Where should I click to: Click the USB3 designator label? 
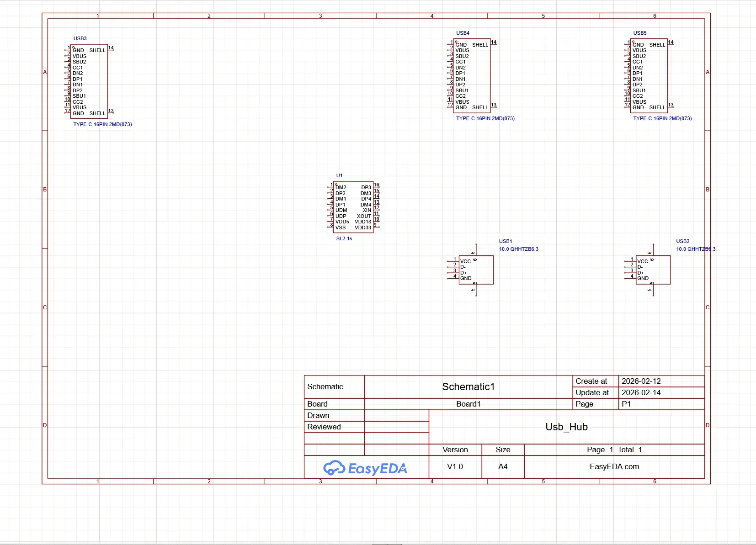pos(80,38)
